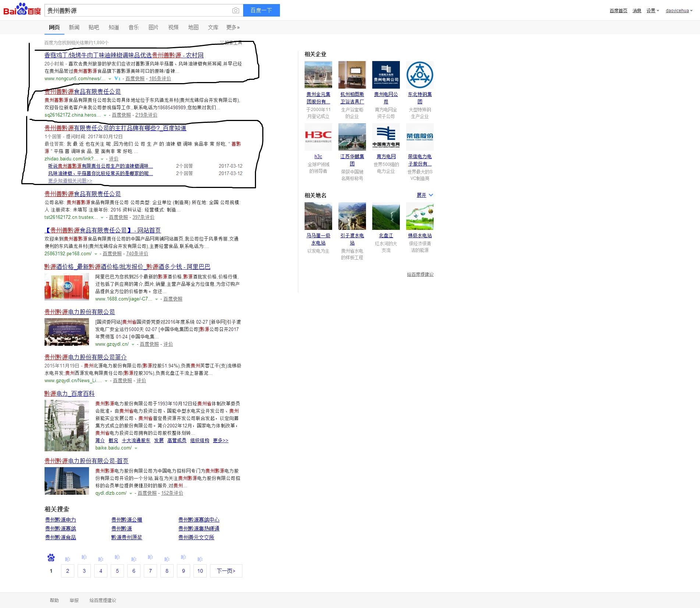Screen dimensions: 700x608
Task: Click 东北特钢集团 logo icon
Action: click(420, 75)
